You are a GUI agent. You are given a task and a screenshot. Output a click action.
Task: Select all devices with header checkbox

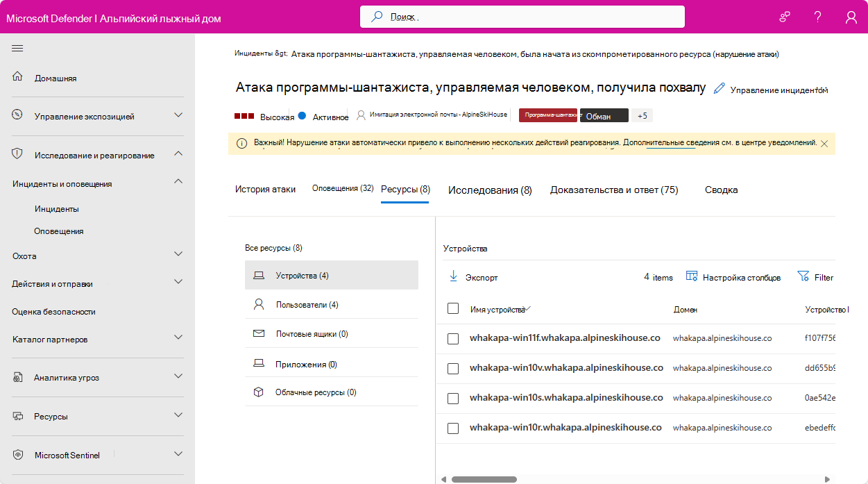[x=453, y=308]
